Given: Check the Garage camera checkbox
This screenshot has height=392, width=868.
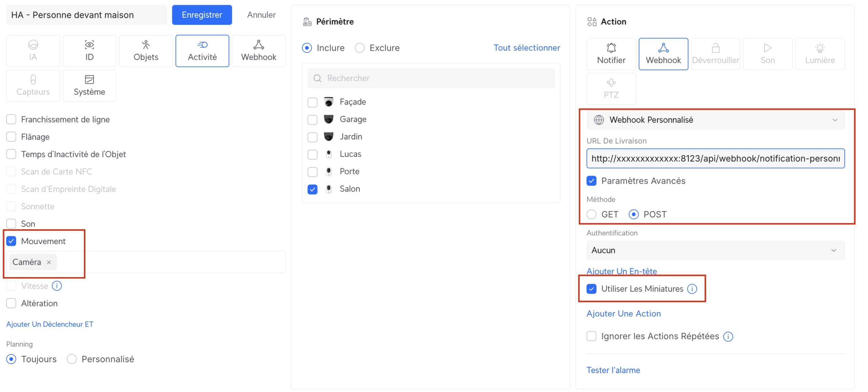Looking at the screenshot, I should click(312, 119).
